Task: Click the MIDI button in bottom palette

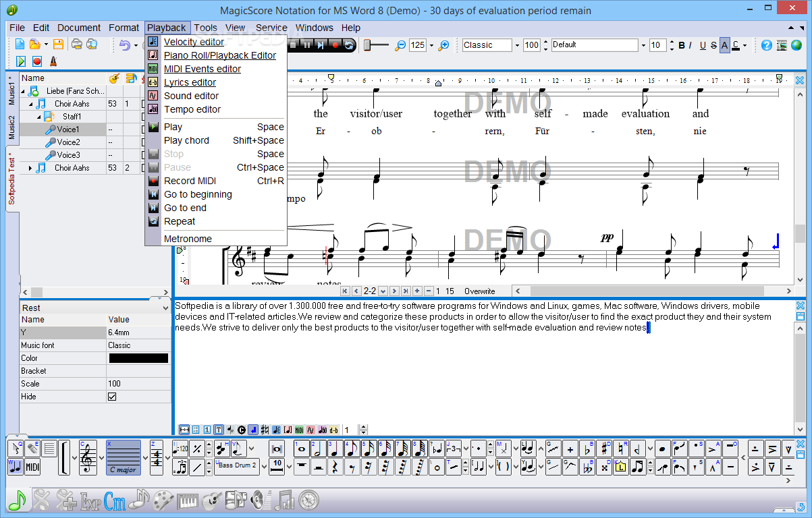Action: 32,467
